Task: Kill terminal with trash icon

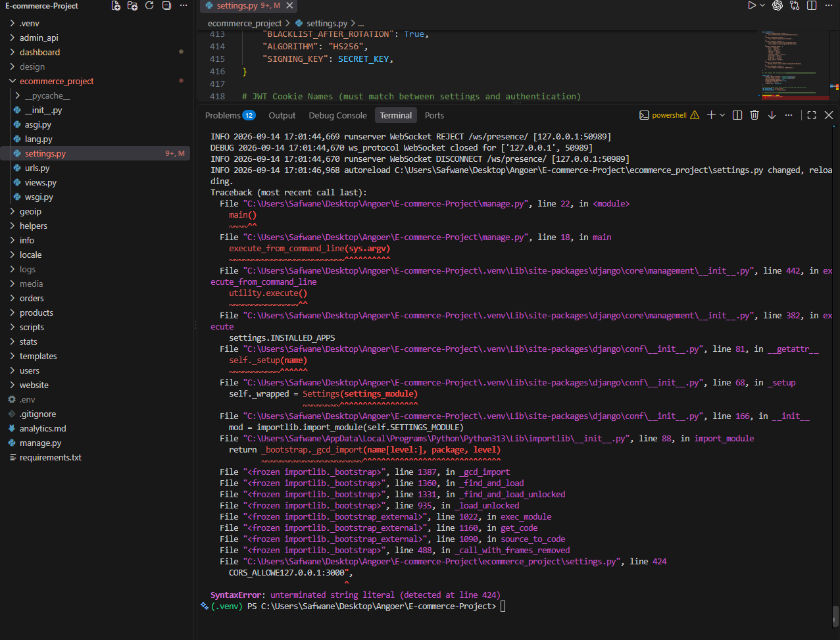Action: [x=754, y=115]
